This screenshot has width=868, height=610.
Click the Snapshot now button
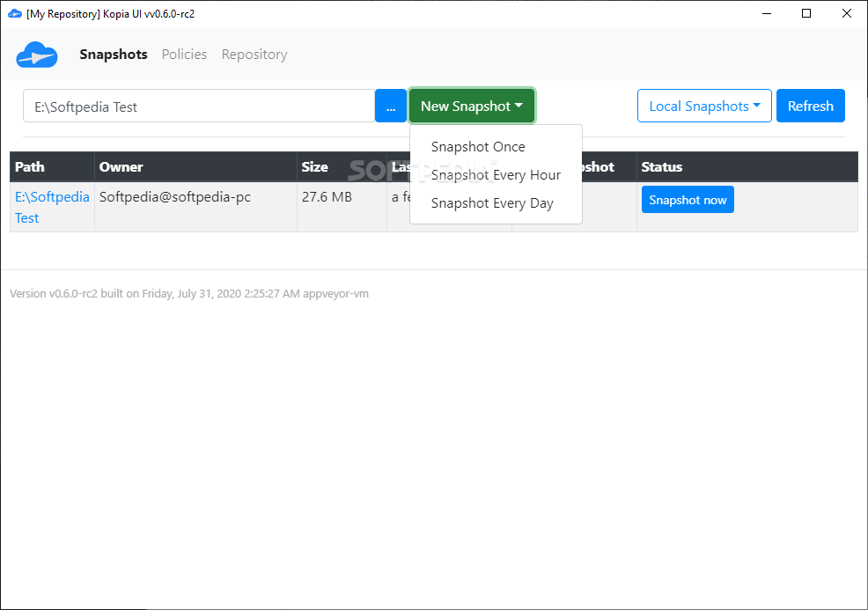tap(687, 199)
